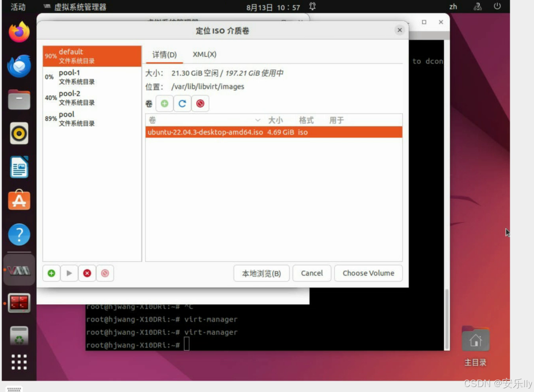
Task: Click the Cancel button
Action: coord(312,273)
